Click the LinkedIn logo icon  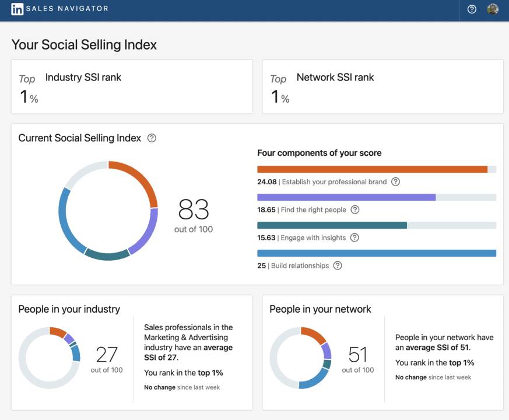17,9
